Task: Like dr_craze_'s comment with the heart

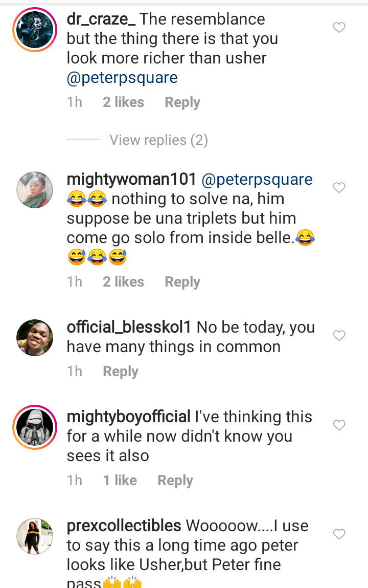Action: (339, 28)
